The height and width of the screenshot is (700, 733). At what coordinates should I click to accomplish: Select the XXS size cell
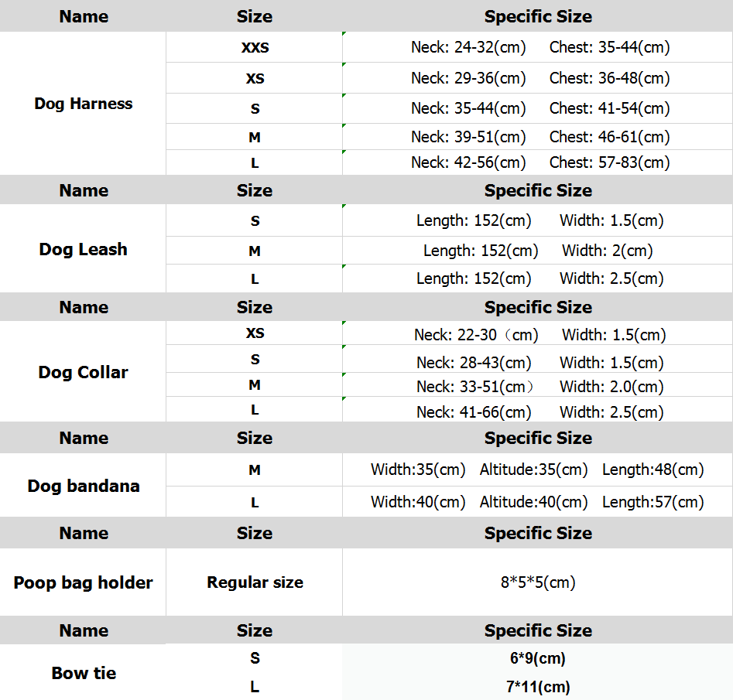click(255, 48)
